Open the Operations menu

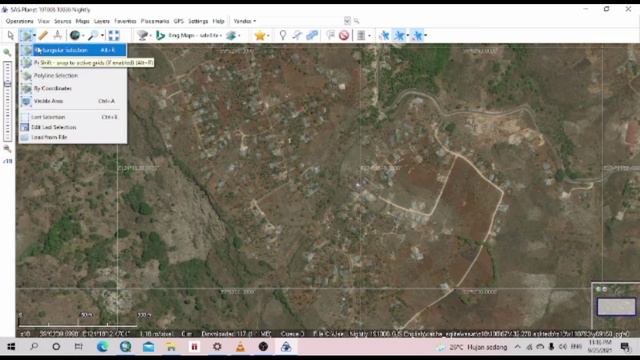[19, 21]
